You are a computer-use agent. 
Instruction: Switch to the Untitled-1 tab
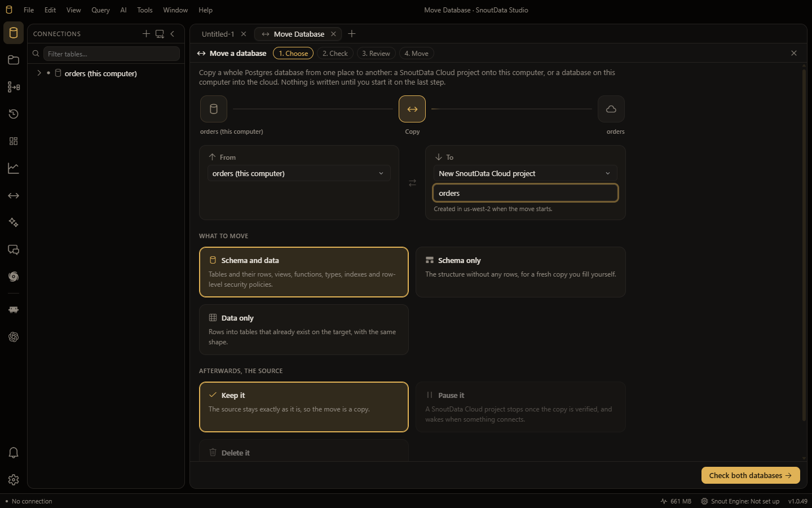click(218, 34)
